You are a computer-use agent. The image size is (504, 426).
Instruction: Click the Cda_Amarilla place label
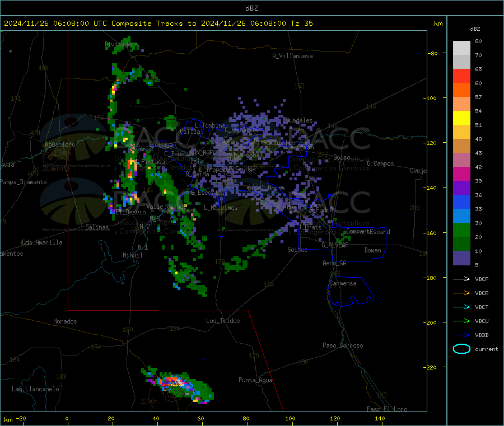point(42,242)
